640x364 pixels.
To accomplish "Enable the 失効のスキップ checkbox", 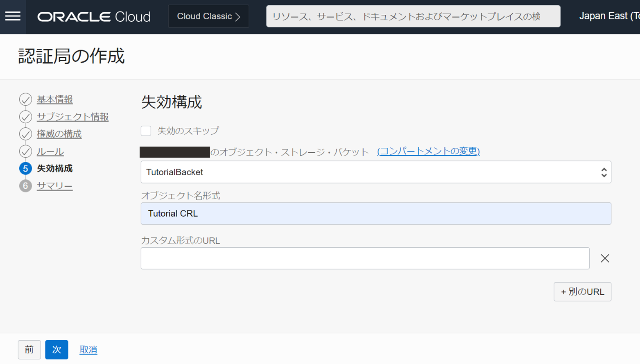I will tap(146, 131).
